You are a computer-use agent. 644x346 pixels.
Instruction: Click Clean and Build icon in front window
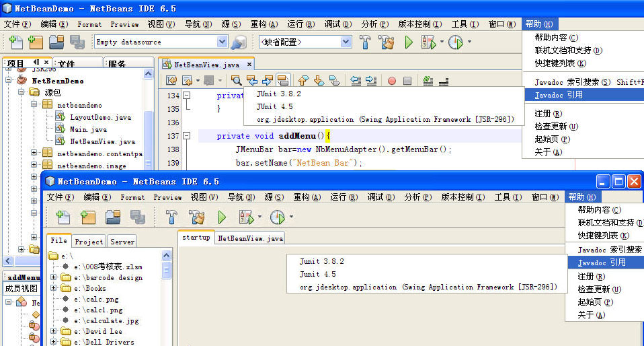tap(197, 217)
